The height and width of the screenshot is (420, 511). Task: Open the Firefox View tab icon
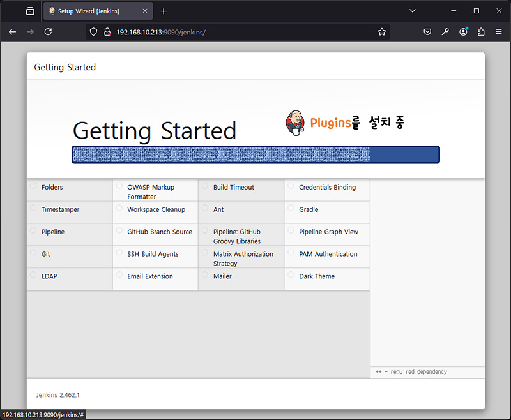(x=30, y=11)
